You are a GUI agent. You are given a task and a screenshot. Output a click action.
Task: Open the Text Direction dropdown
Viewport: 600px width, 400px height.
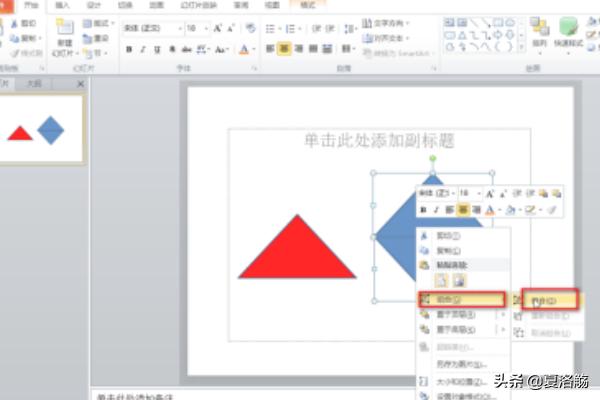click(x=385, y=23)
